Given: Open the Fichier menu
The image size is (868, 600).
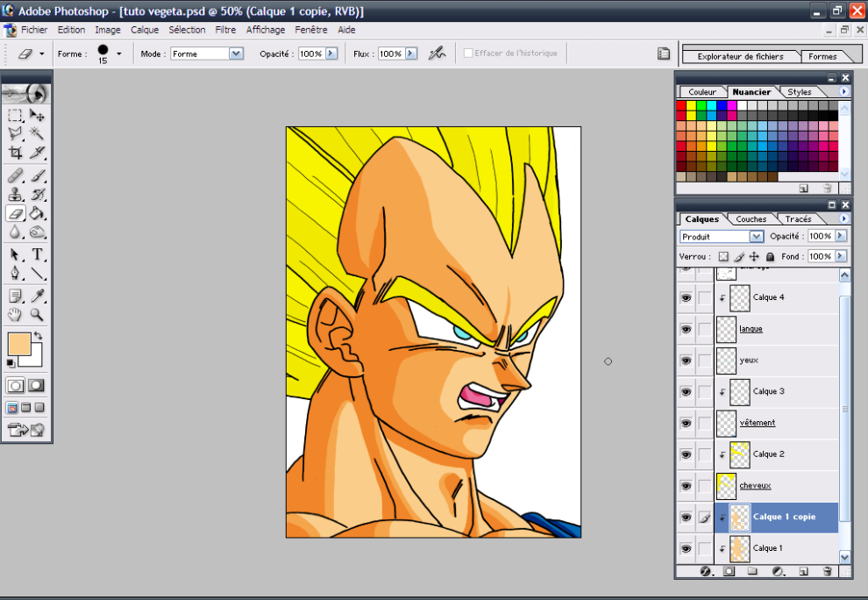Looking at the screenshot, I should pyautogui.click(x=34, y=30).
